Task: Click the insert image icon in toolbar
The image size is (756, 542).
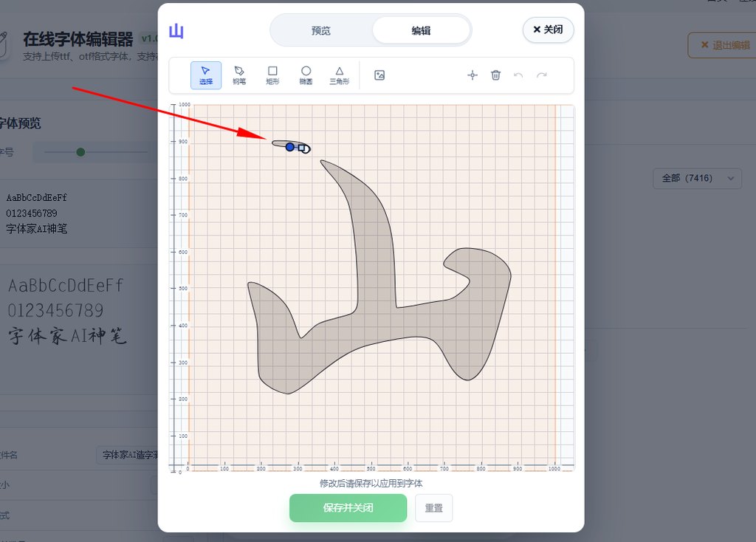Action: pos(379,75)
